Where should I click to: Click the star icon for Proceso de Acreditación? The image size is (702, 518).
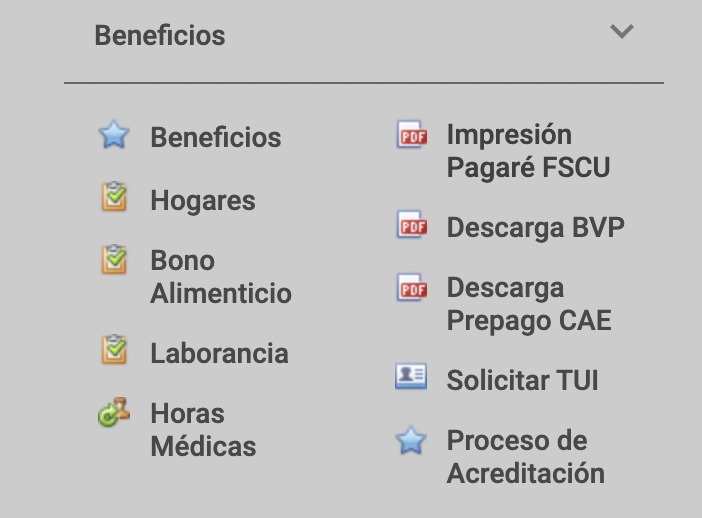(411, 440)
